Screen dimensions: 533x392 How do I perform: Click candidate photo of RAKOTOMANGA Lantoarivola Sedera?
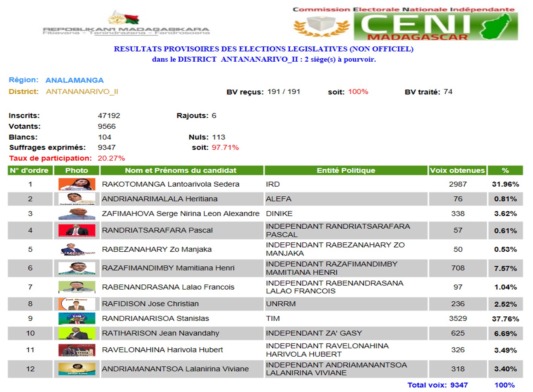pyautogui.click(x=77, y=184)
